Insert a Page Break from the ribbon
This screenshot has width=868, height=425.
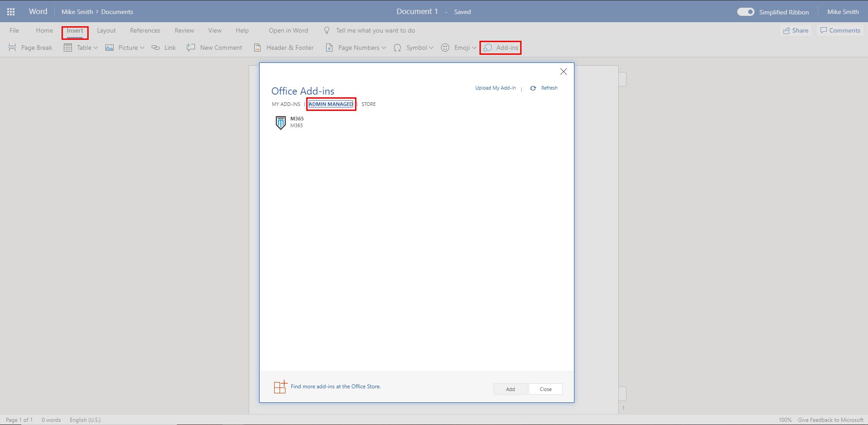pyautogui.click(x=30, y=48)
